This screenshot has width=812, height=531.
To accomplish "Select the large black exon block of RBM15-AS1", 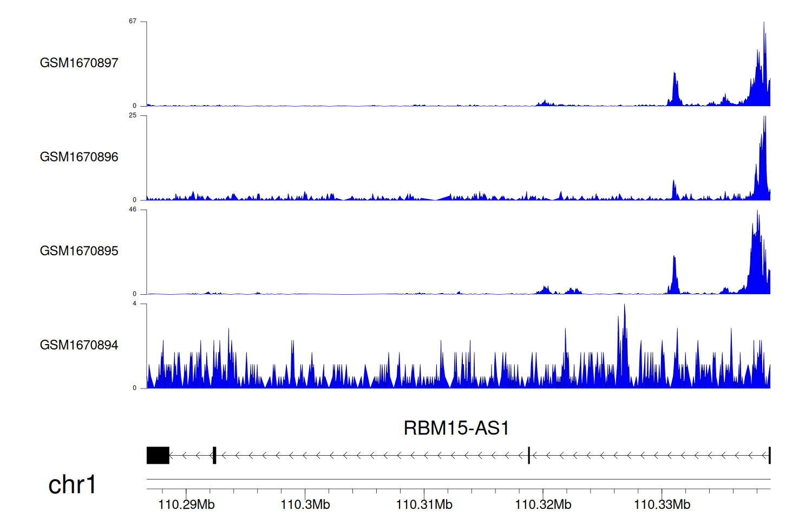I will pos(158,456).
